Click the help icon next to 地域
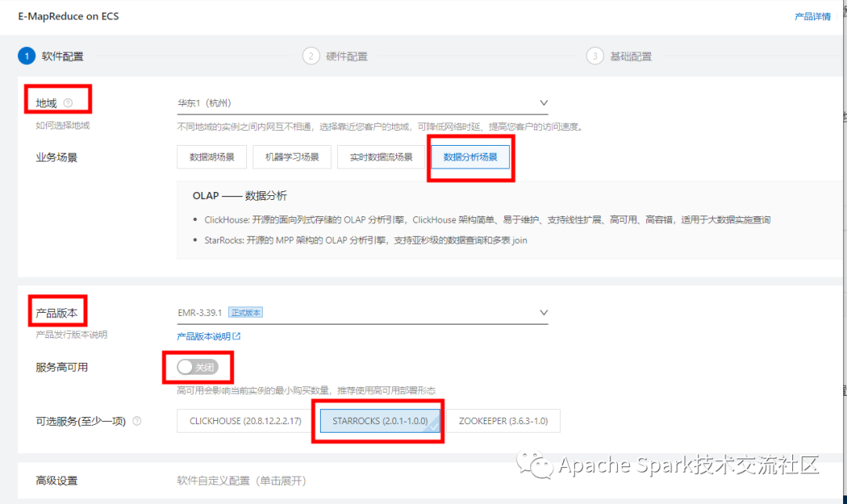847x504 pixels. click(68, 103)
